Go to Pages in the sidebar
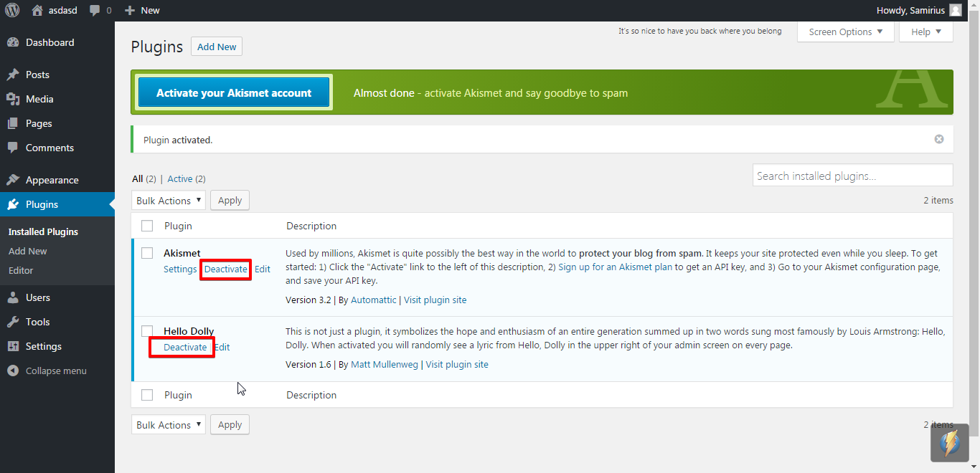This screenshot has height=473, width=980. pyautogui.click(x=57, y=123)
